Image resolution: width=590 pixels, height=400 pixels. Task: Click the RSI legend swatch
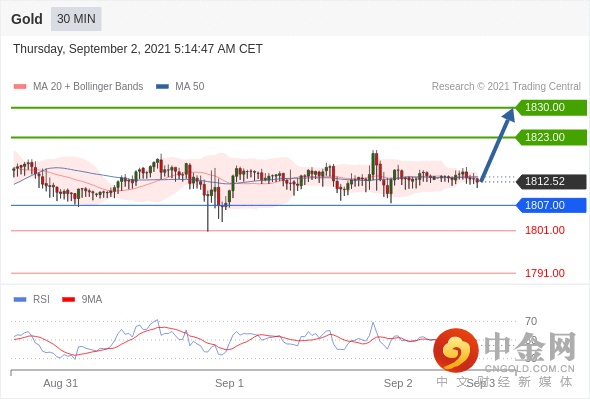pos(20,300)
